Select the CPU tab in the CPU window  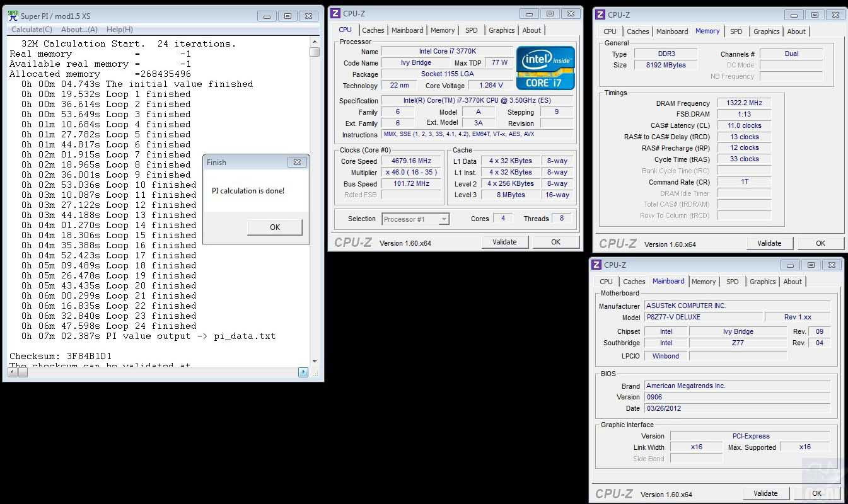point(346,30)
